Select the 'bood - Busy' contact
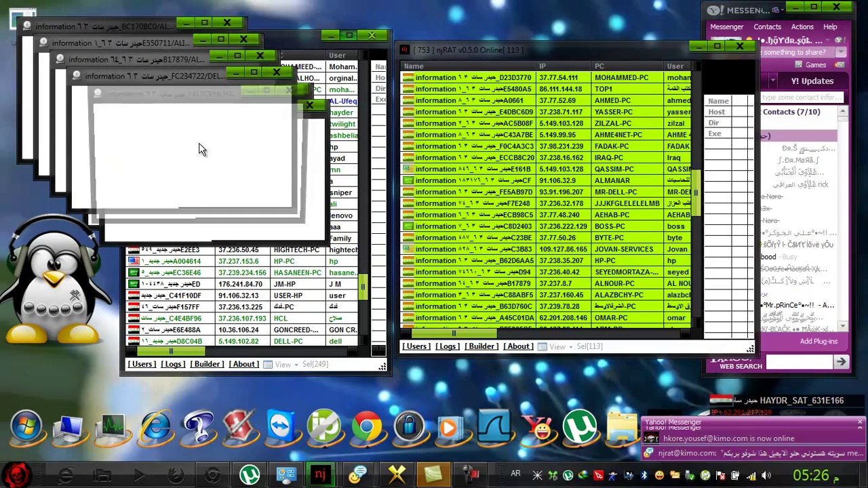Screen dimensions: 868x488 tap(779, 258)
